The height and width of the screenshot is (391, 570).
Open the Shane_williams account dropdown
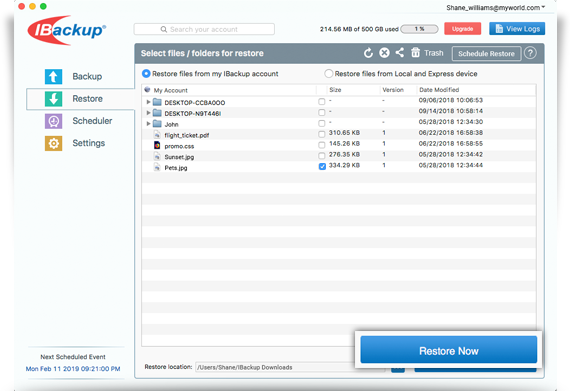495,8
